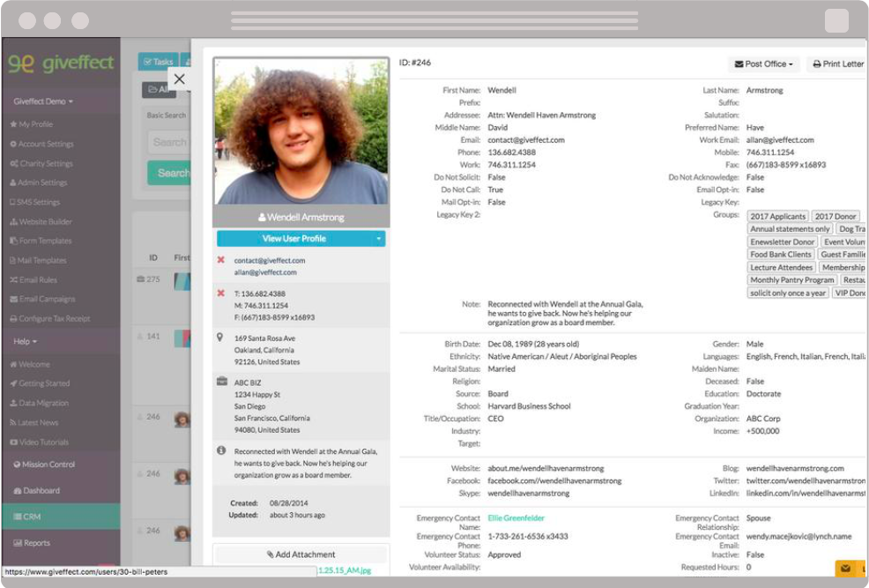Open Mail Templates

[x=38, y=260]
